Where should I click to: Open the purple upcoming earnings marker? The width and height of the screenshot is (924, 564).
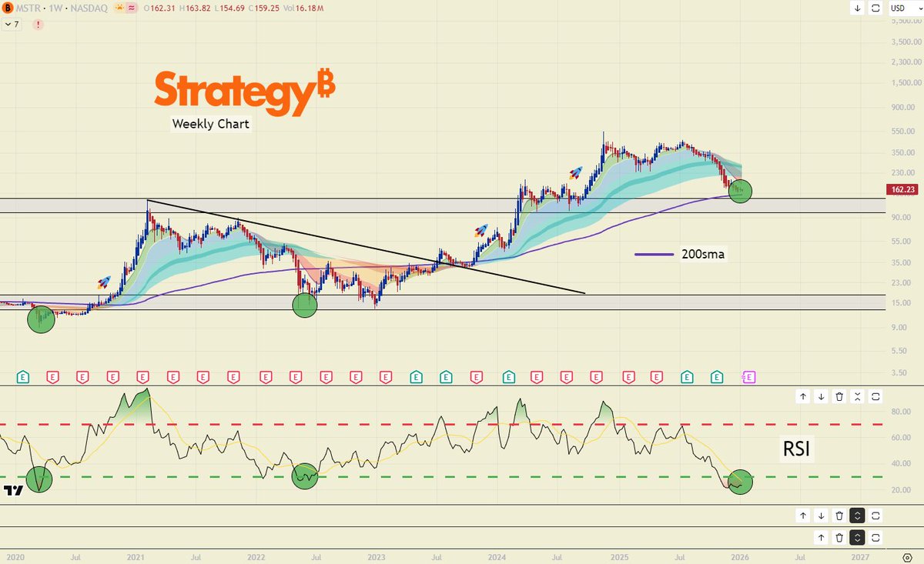point(748,377)
